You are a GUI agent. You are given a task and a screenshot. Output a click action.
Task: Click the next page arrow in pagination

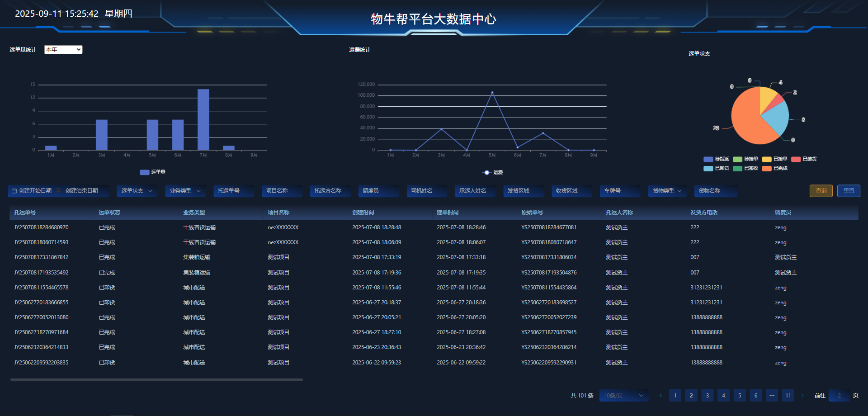[x=802, y=396]
